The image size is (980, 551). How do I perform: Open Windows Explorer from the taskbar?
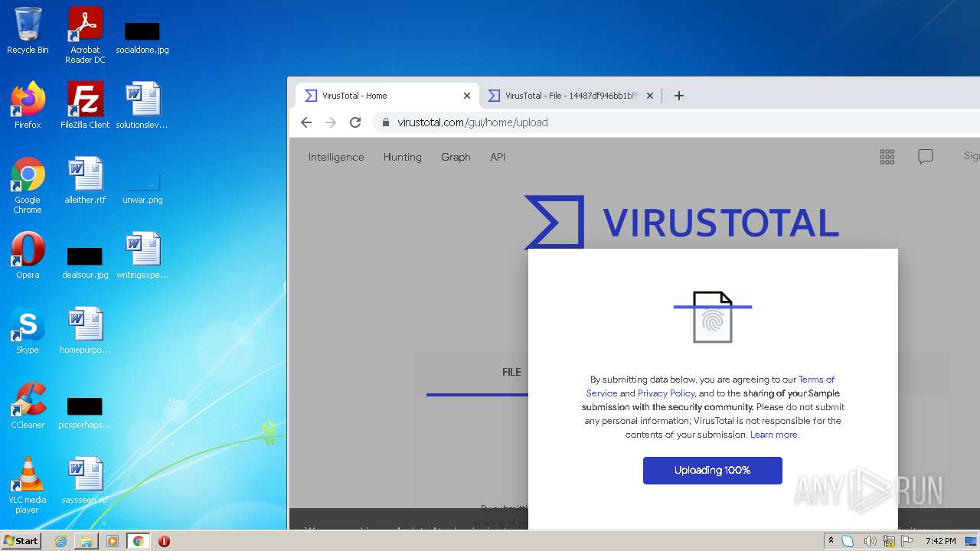point(87,541)
